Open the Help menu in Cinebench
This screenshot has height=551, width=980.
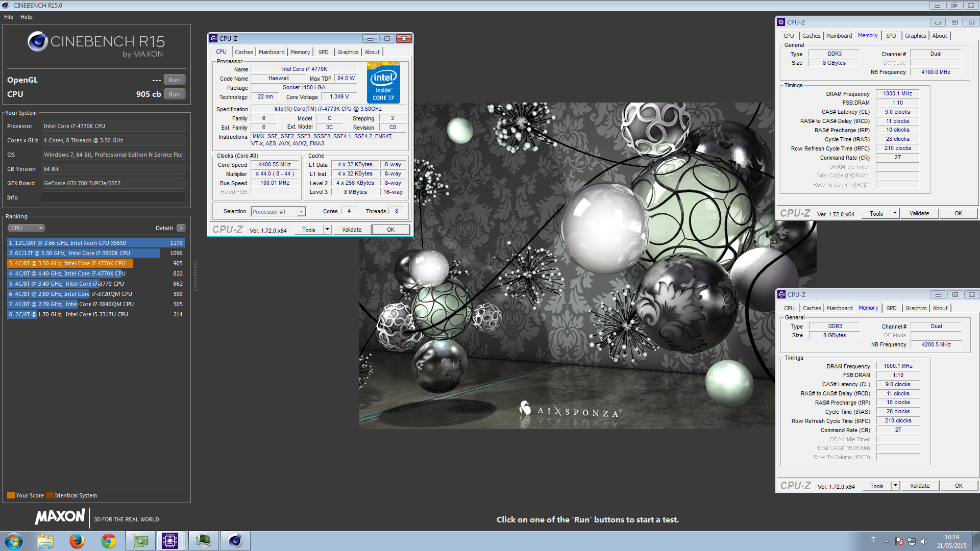[x=27, y=17]
